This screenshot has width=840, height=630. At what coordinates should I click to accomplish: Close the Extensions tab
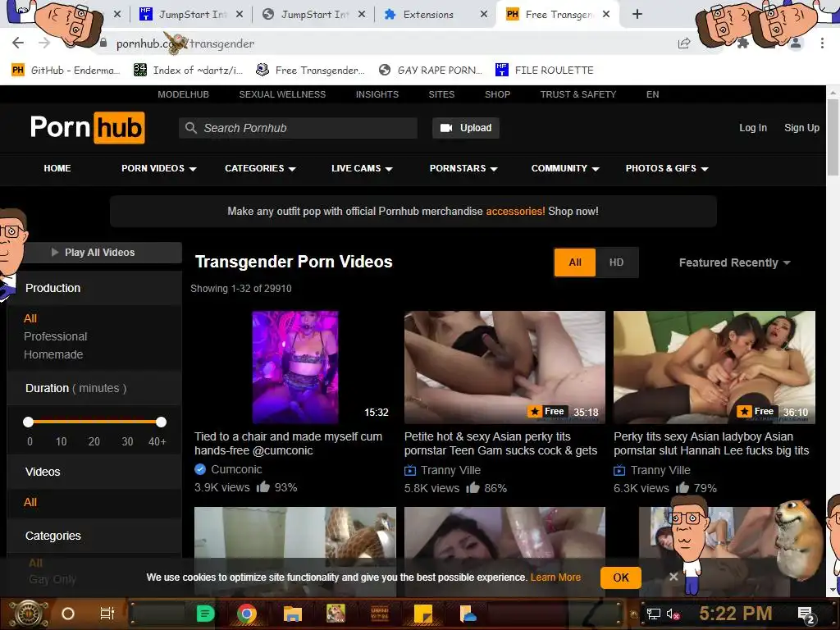[484, 15]
